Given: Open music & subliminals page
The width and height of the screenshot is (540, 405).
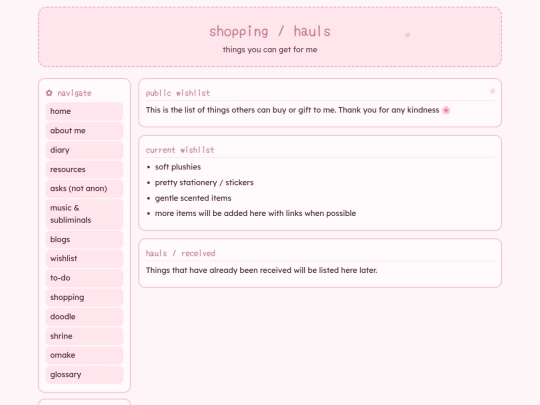Looking at the screenshot, I should tap(84, 214).
